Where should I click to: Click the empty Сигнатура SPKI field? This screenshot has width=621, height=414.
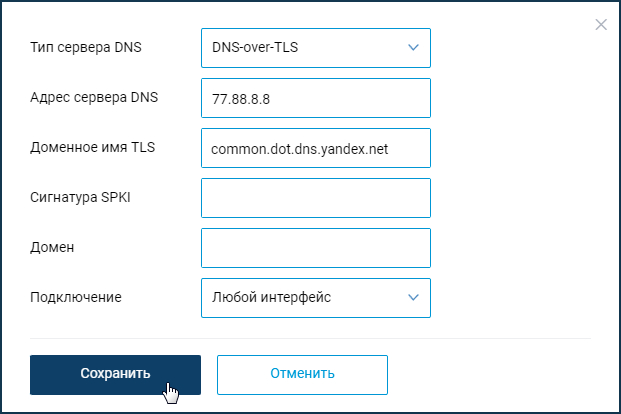pyautogui.click(x=315, y=198)
